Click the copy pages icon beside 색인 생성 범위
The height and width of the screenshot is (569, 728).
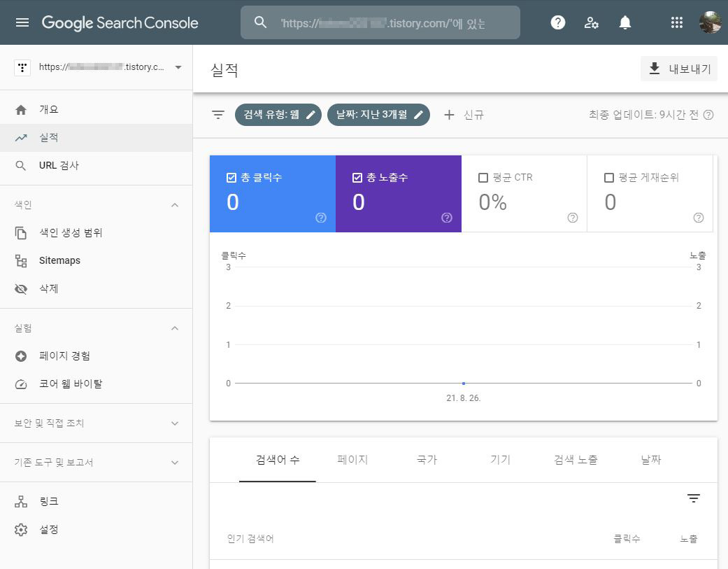21,233
